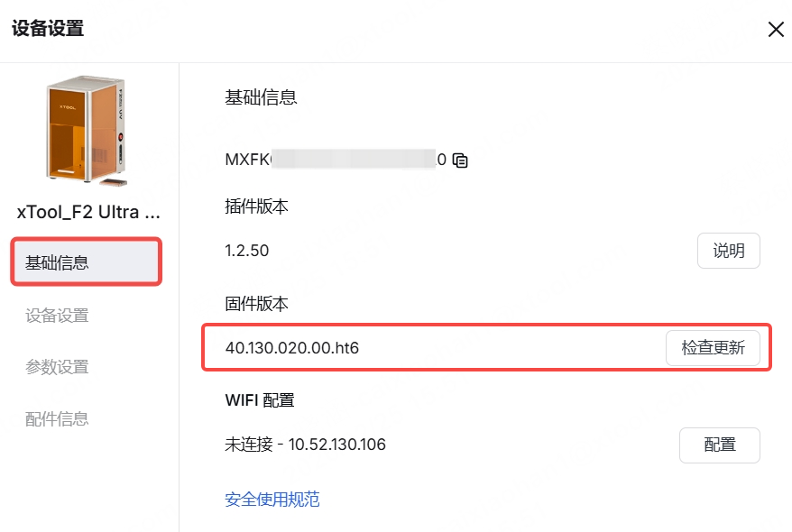792x532 pixels.
Task: Click the 检查更新 firmware button
Action: [x=713, y=348]
